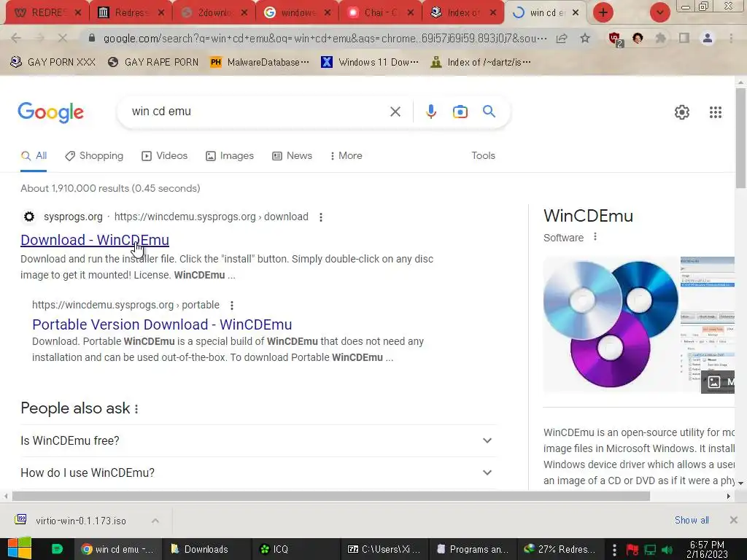Open the WinCDEmu discs thumbnail image
The height and width of the screenshot is (560, 747).
click(611, 324)
